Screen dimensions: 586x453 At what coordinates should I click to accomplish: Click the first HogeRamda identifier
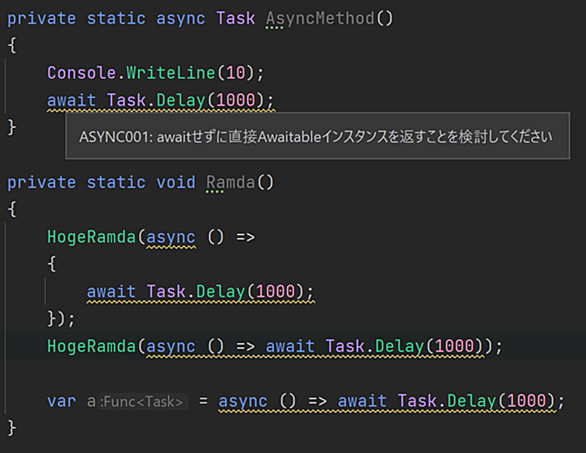[x=91, y=237]
